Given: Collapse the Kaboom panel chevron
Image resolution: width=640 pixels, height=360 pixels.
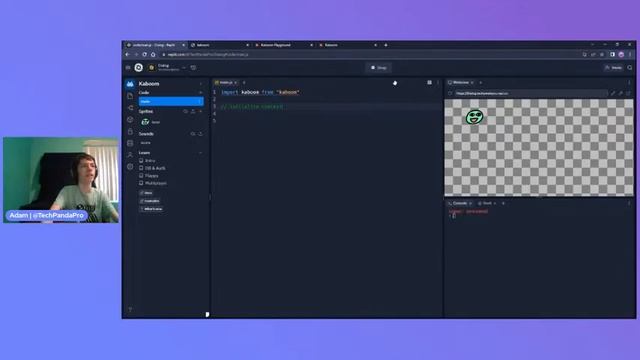Looking at the screenshot, I should (200, 84).
